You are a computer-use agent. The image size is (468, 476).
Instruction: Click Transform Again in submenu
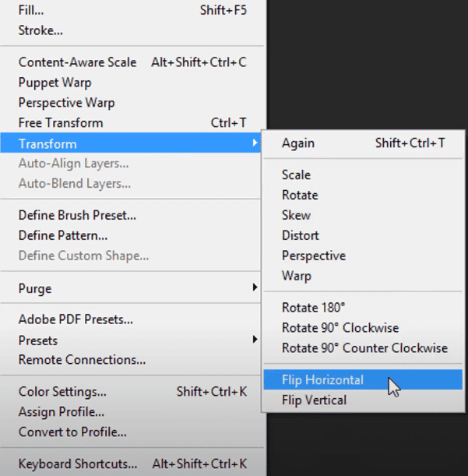(298, 143)
